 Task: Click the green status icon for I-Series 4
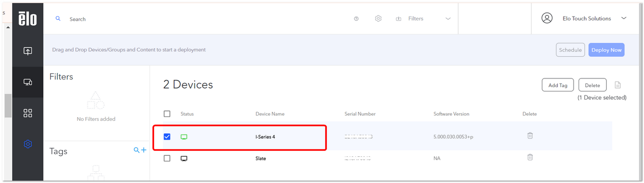coord(184,137)
